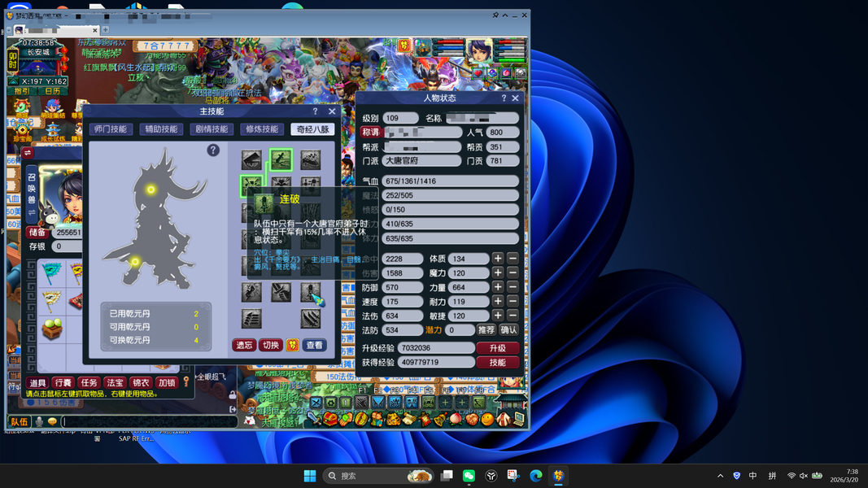
Task: Switch to 师门技能 tab
Action: tap(110, 129)
